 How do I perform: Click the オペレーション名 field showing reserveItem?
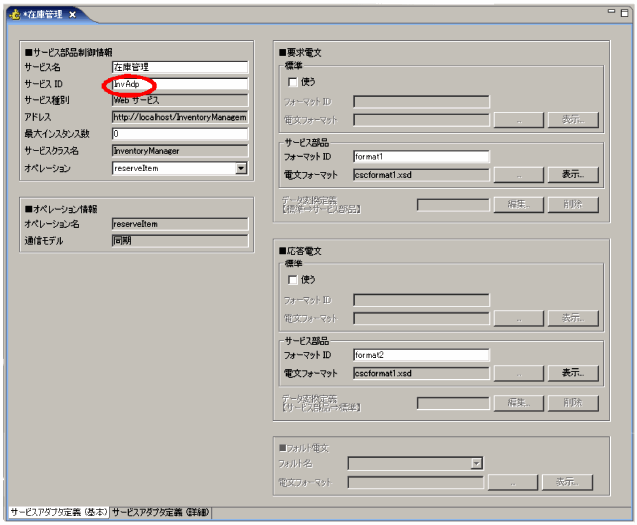click(x=180, y=224)
